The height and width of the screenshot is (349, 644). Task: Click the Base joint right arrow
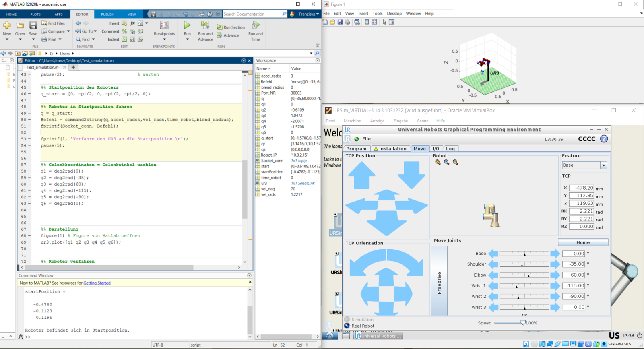pos(555,254)
